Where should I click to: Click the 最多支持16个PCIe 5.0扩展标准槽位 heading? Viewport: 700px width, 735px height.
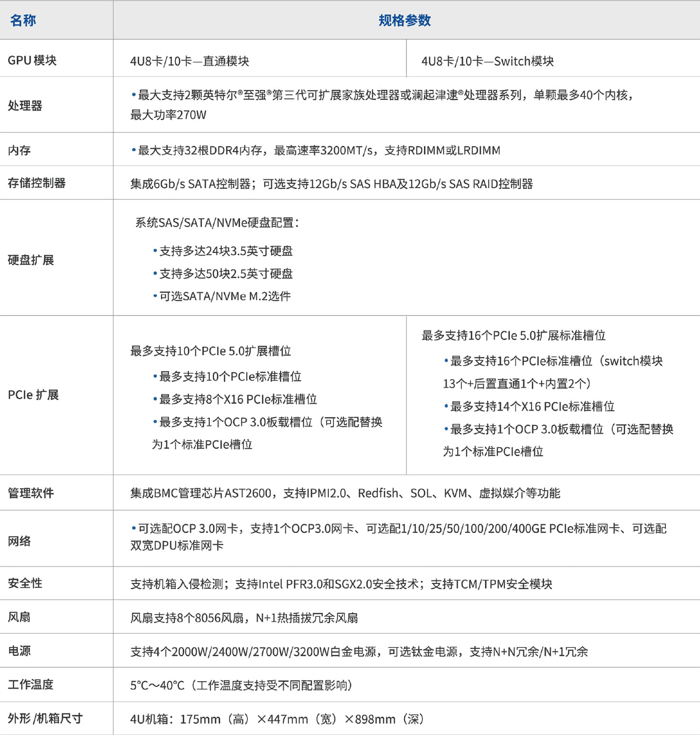point(513,336)
